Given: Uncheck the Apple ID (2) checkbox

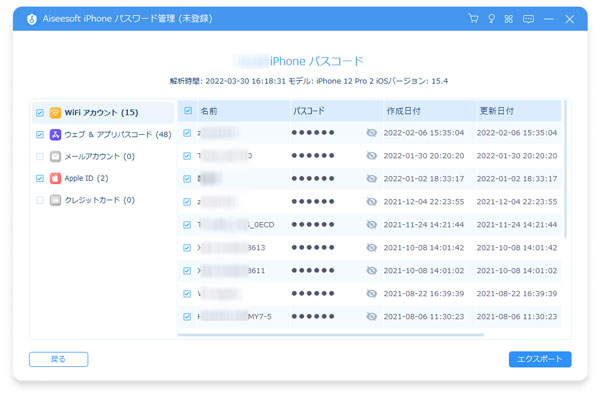Looking at the screenshot, I should pyautogui.click(x=40, y=178).
